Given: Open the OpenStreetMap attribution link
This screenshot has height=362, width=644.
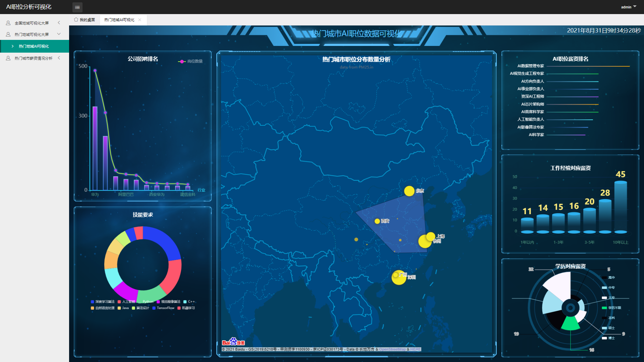Looking at the screenshot, I should pos(392,349).
